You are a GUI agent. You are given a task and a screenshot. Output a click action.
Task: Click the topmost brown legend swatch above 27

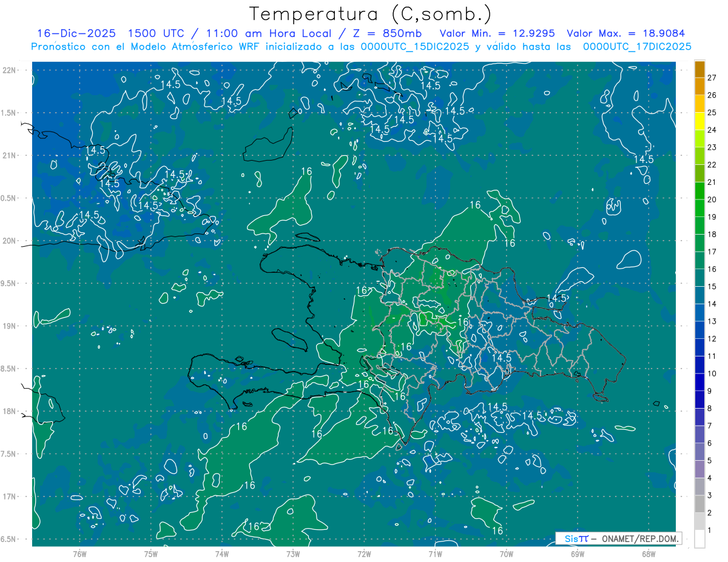pyautogui.click(x=699, y=69)
